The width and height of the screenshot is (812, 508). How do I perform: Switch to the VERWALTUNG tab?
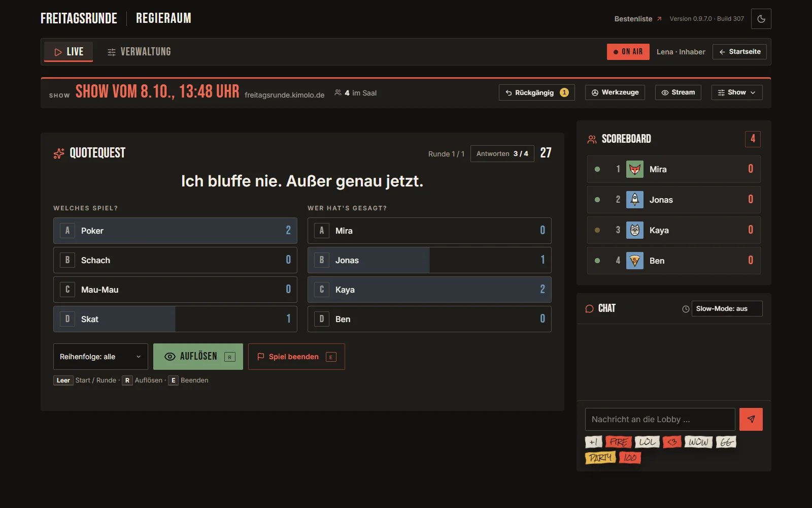click(x=139, y=52)
